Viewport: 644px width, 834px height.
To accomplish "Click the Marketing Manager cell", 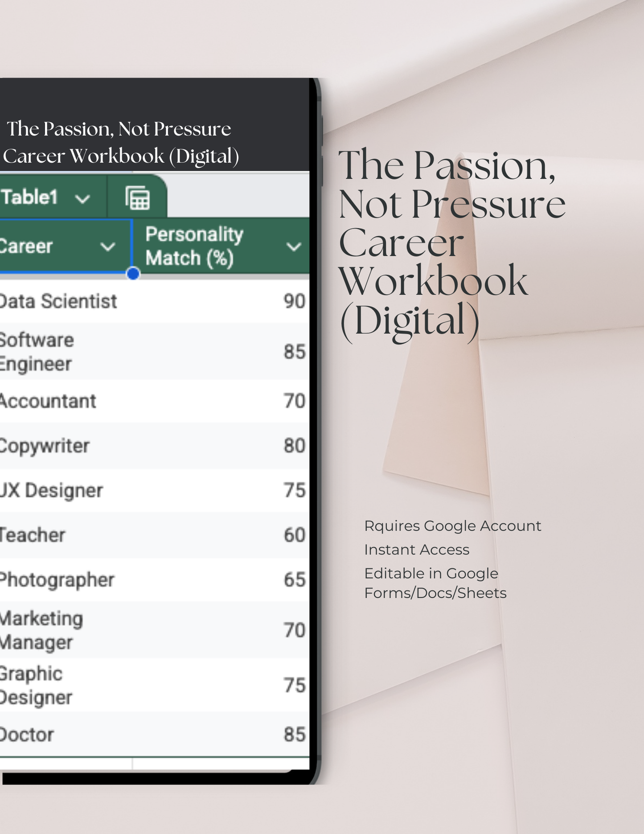I will [x=41, y=630].
